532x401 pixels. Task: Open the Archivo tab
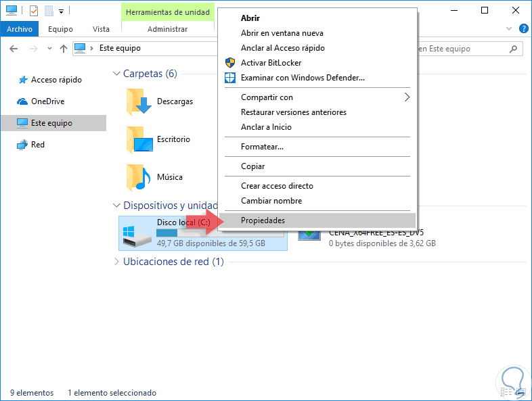pyautogui.click(x=20, y=29)
